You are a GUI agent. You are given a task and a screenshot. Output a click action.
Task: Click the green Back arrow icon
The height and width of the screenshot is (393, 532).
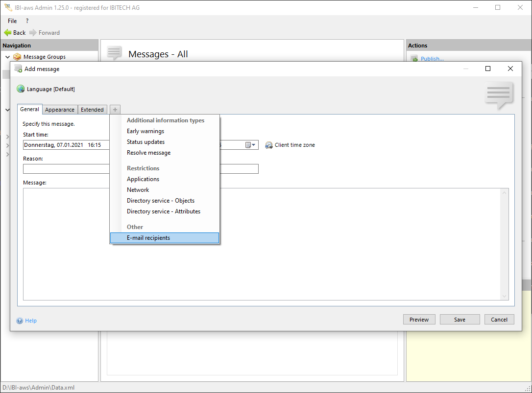[7, 33]
